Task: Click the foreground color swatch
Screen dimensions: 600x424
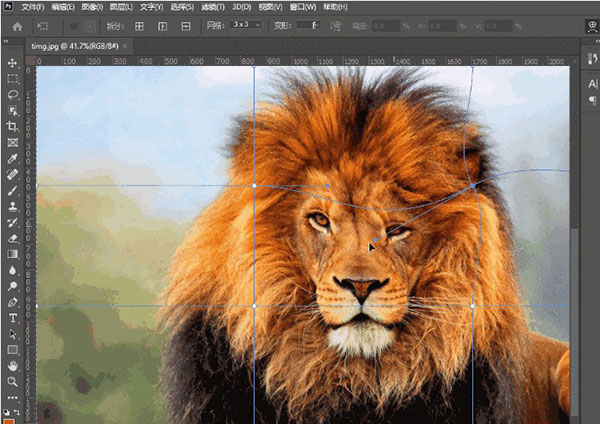Action: [8, 419]
